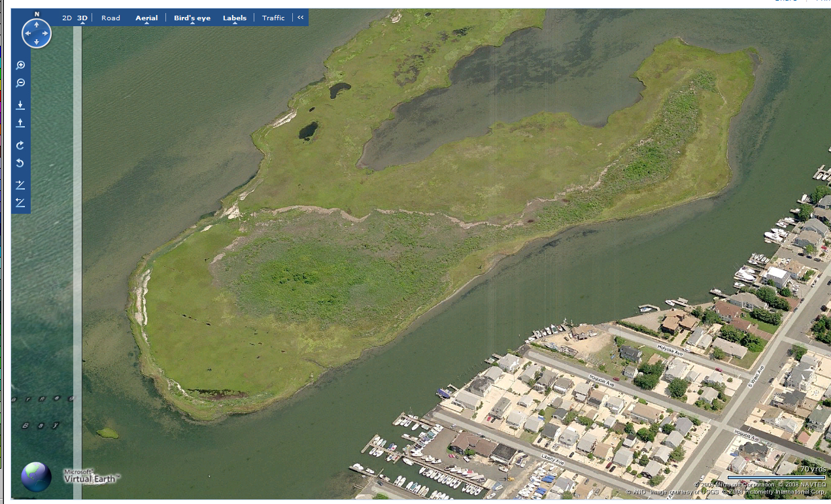Raise altitude with the up-arrow icon
The image size is (831, 504).
point(20,123)
